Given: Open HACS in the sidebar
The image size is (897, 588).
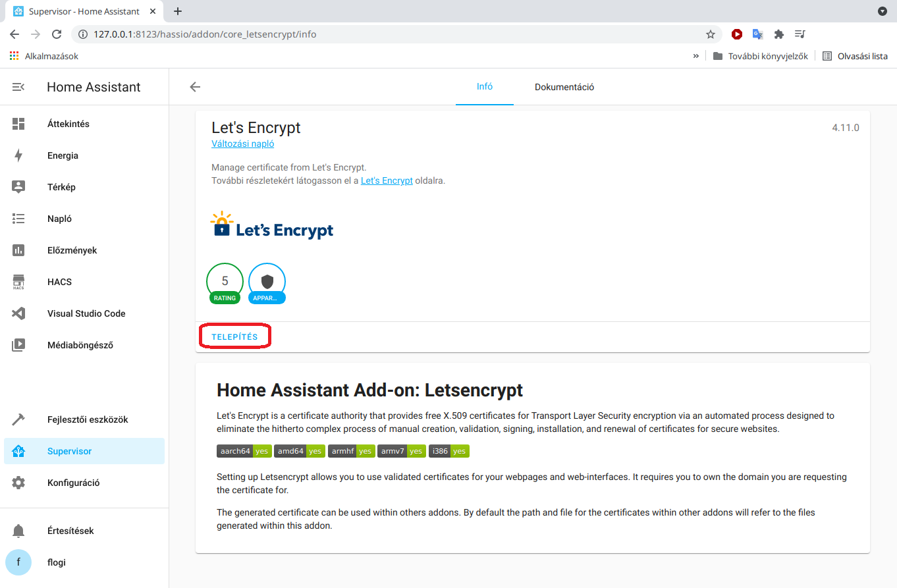Looking at the screenshot, I should tap(84, 282).
